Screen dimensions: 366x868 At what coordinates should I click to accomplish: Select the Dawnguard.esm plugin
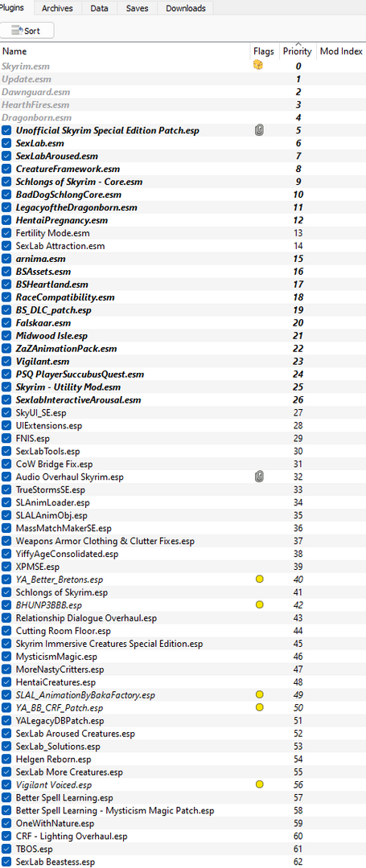183,92
